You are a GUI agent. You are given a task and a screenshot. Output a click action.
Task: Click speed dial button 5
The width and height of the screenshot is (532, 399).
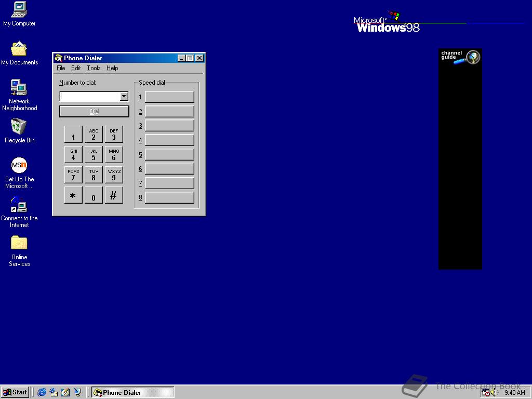170,154
